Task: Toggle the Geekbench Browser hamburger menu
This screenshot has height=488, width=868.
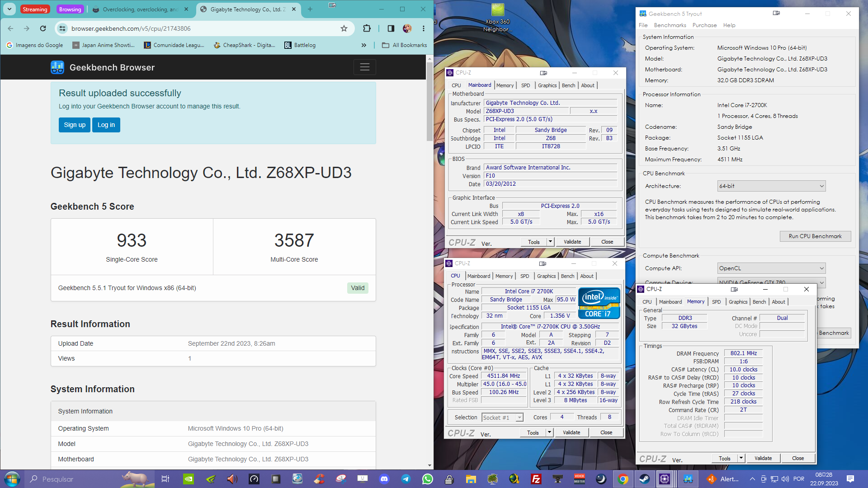Action: click(x=365, y=67)
